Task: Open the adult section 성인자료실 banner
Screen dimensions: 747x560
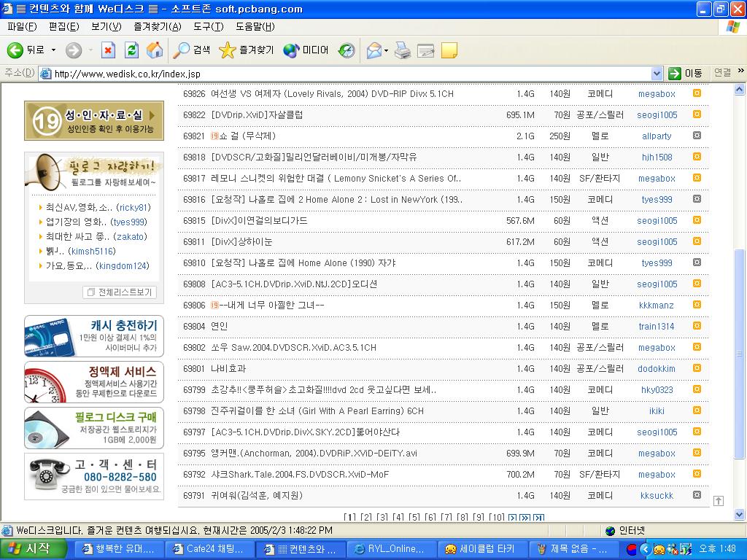Action: click(x=94, y=120)
